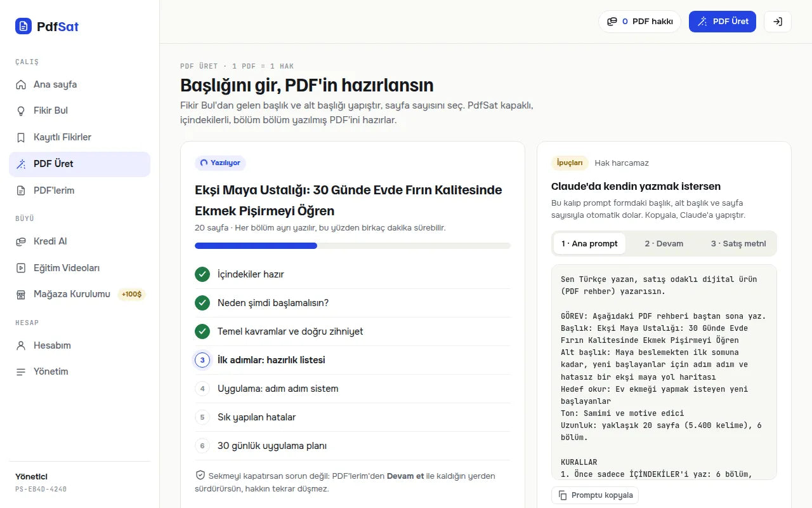812x508 pixels.
Task: Switch to the 2 · Devam tab
Action: point(664,244)
